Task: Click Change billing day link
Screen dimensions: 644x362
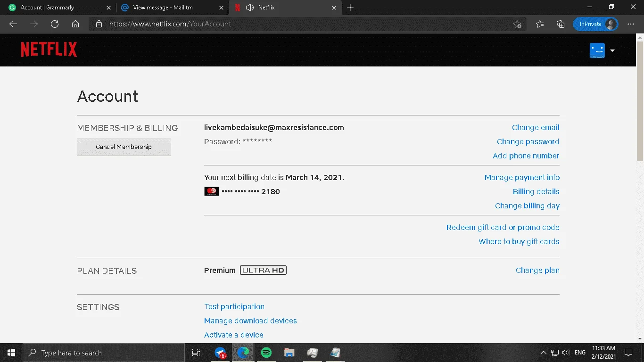Action: click(527, 206)
